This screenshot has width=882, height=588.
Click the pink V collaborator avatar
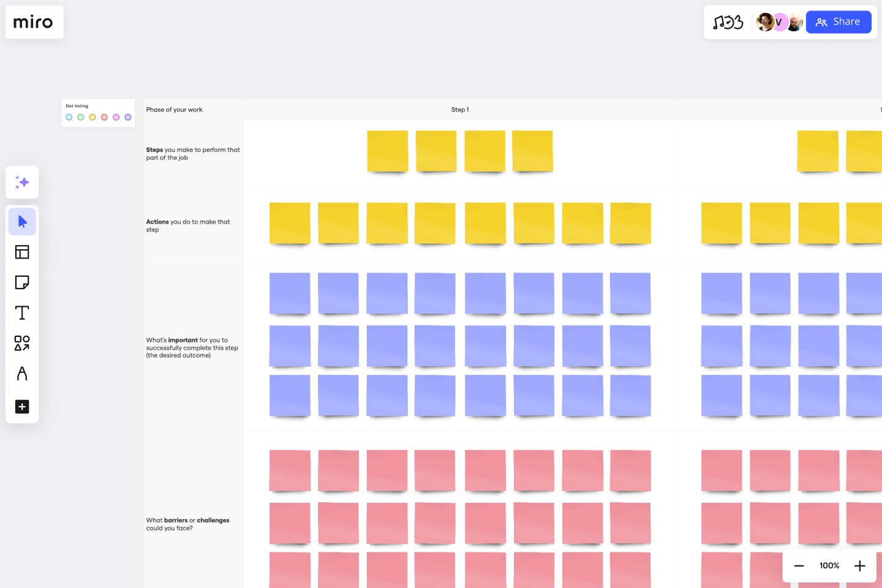point(779,22)
